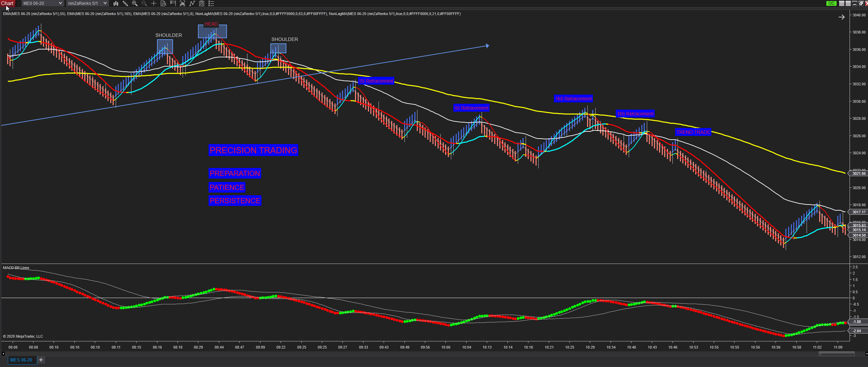868x367 pixels.
Task: Open the crosshair cursor menu
Action: [x=154, y=3]
